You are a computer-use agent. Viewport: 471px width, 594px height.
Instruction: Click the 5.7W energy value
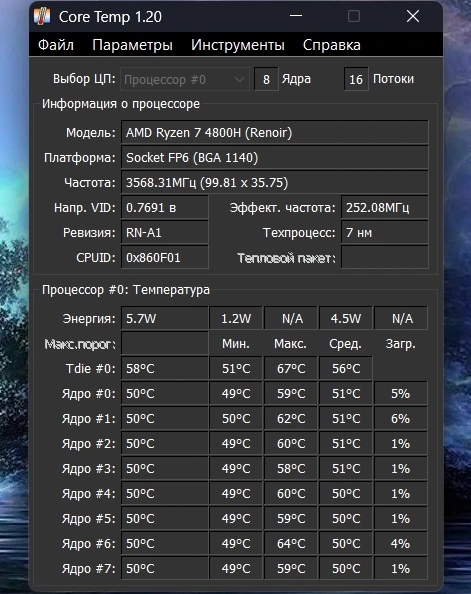click(165, 318)
